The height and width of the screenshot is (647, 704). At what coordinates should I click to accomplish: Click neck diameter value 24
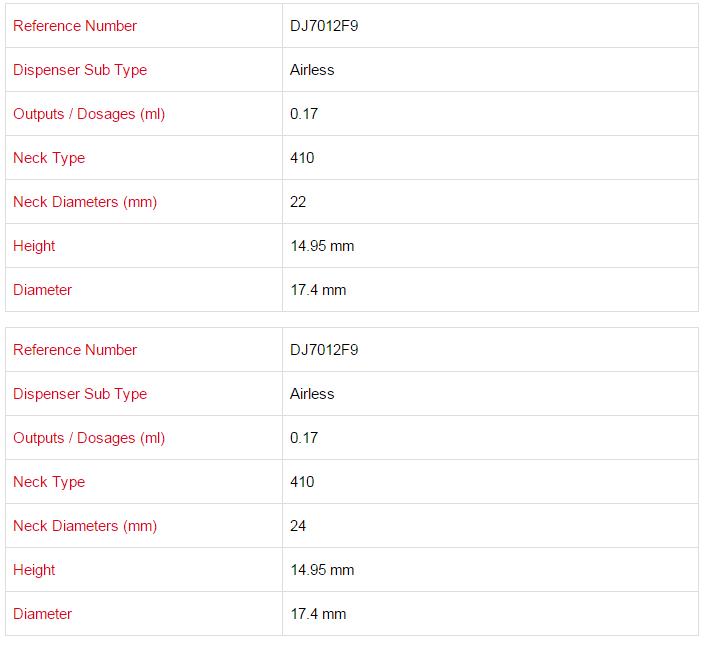coord(298,526)
